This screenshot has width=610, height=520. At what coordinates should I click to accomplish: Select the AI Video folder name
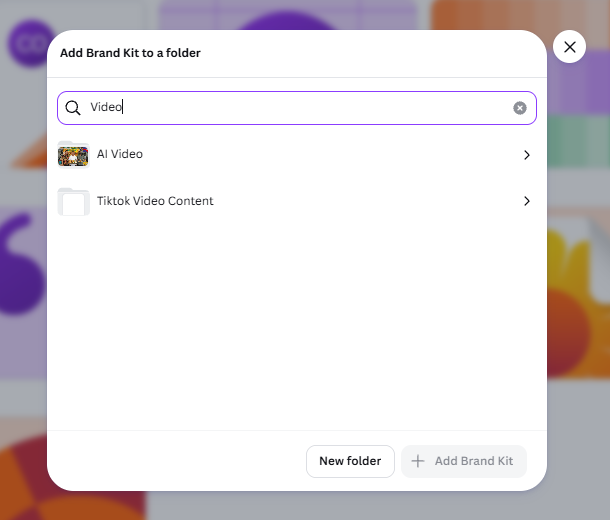point(120,154)
